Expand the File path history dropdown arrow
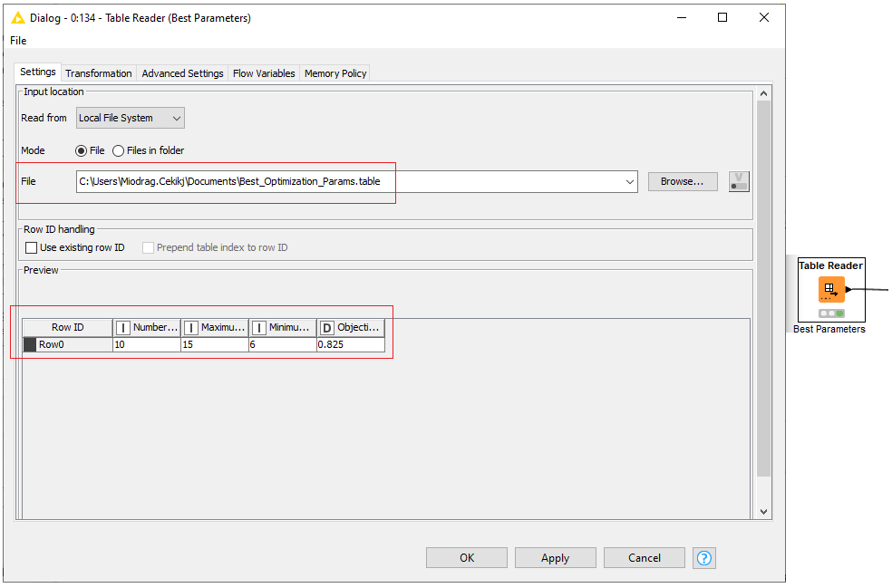 (630, 182)
